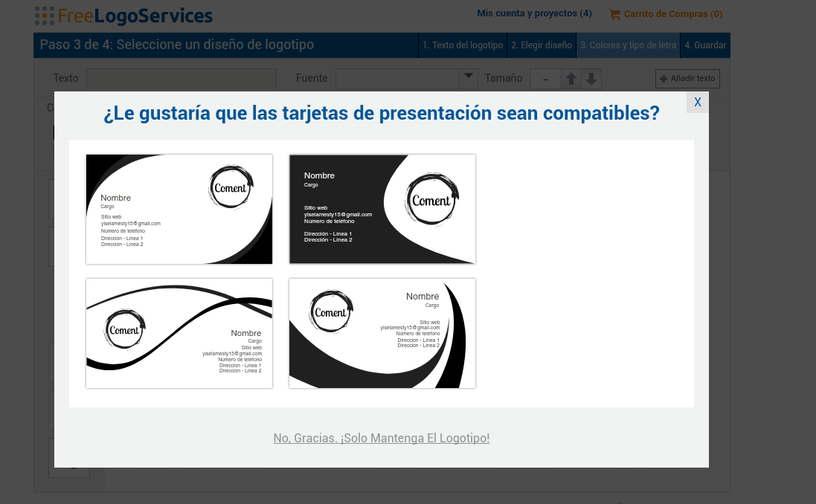Click the shopping cart icon

point(614,15)
